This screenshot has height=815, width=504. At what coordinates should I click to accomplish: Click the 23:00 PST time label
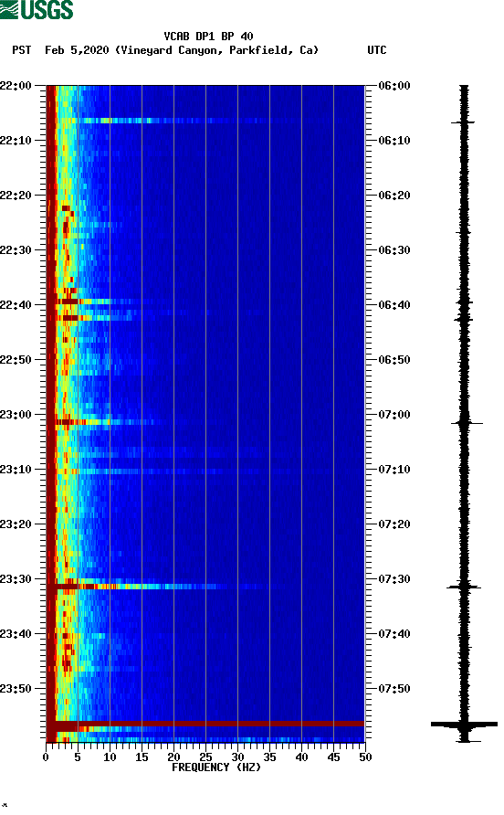point(16,415)
